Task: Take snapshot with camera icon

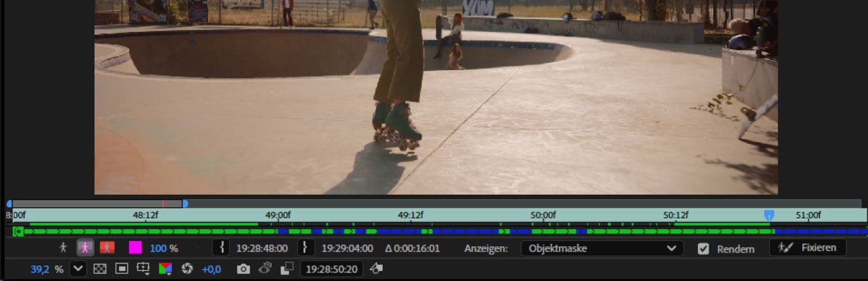Action: click(x=243, y=269)
